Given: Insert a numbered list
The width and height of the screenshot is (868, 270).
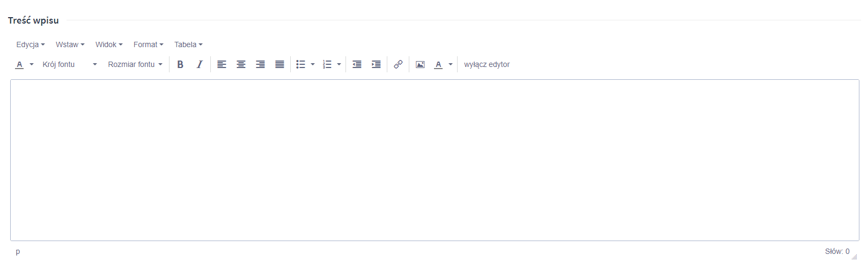Looking at the screenshot, I should pos(327,64).
